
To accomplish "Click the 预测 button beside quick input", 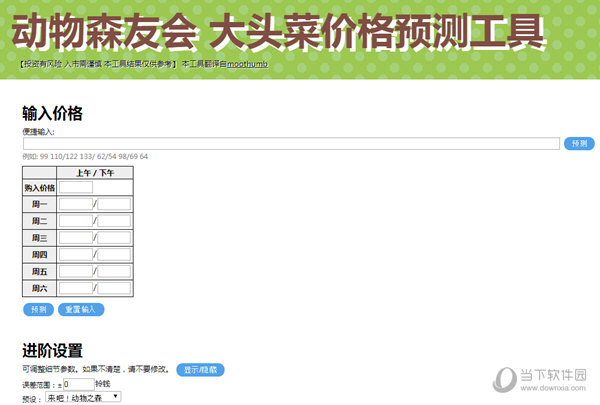I will pyautogui.click(x=579, y=144).
